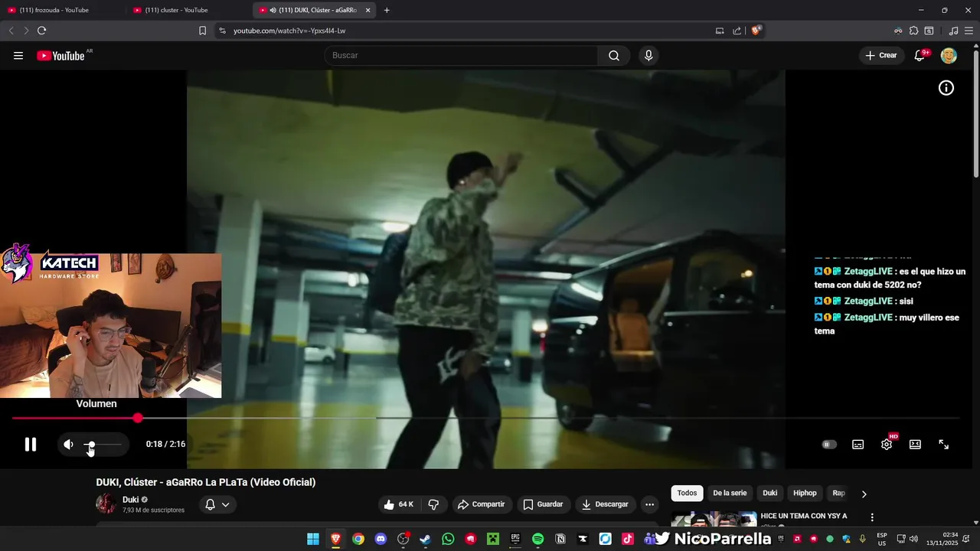Open Steam from taskbar

[x=425, y=539]
